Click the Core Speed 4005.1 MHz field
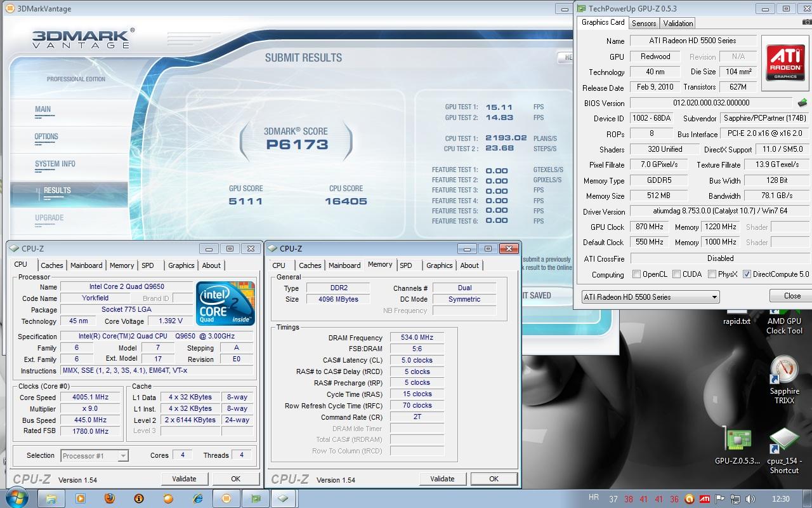Image resolution: width=812 pixels, height=508 pixels. click(x=90, y=398)
